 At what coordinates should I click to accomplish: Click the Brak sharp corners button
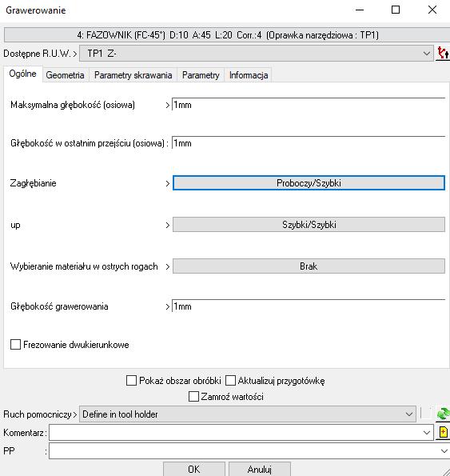tap(309, 266)
